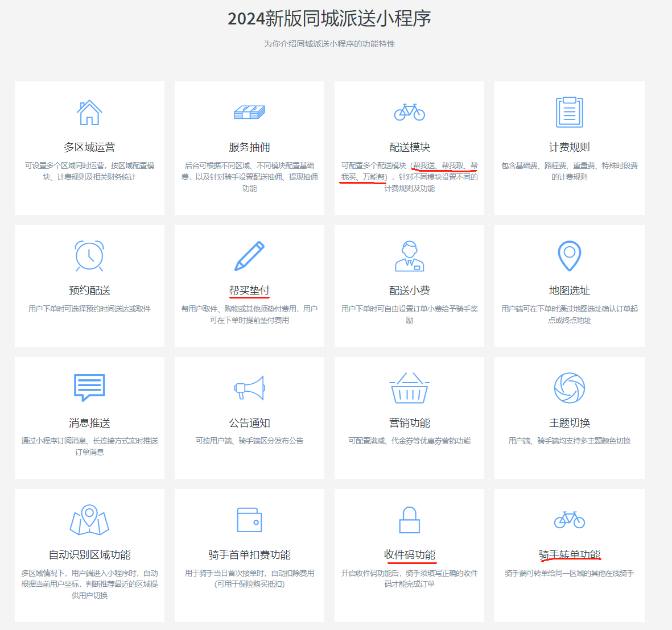Click the camera shutter icon for 主题切换
The height and width of the screenshot is (630, 672).
(569, 388)
